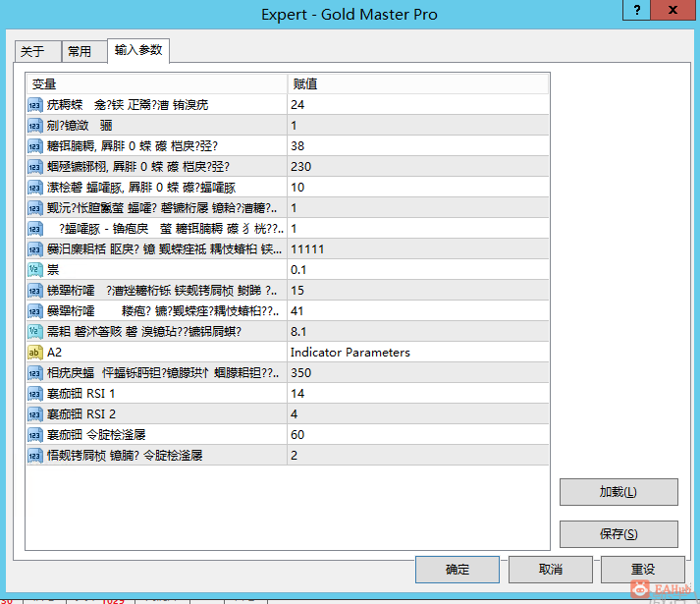Confirm with the 确定 button
Image resolution: width=700 pixels, height=604 pixels.
tap(458, 570)
